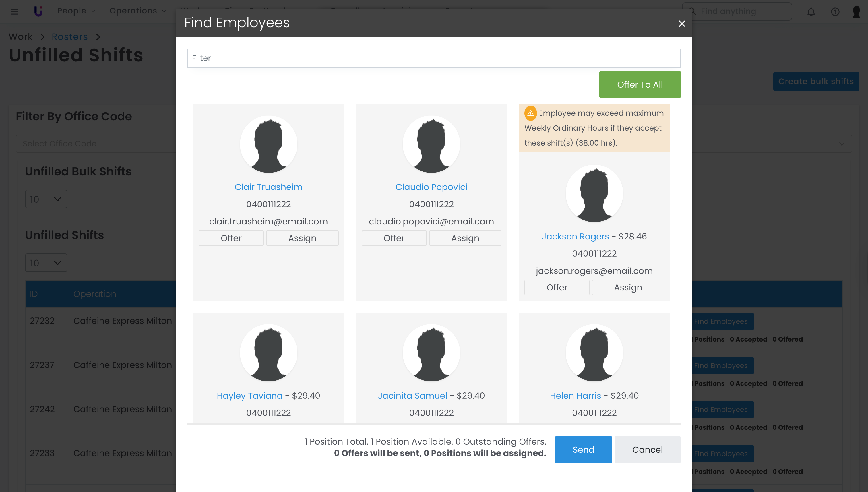868x492 pixels.
Task: Click the orange warning triangle icon
Action: 530,113
